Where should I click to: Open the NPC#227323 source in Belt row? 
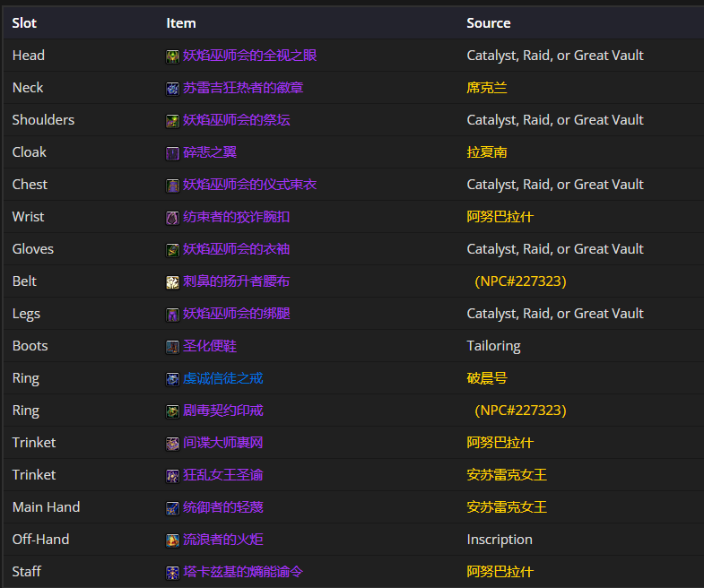click(520, 281)
